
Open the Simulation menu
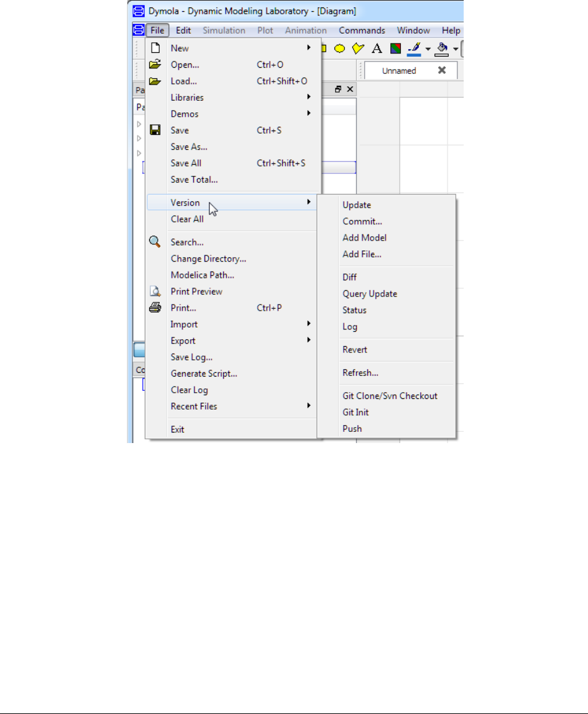coord(224,30)
